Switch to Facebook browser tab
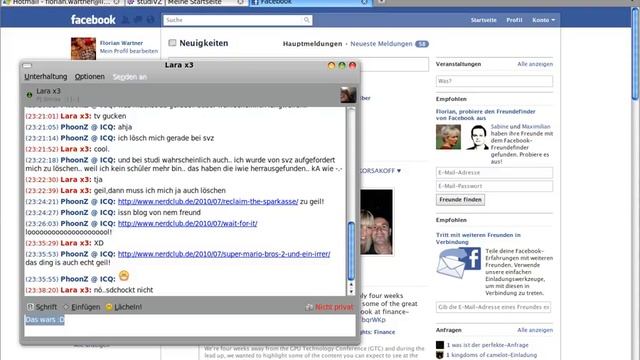The image size is (640, 360). pos(310,2)
